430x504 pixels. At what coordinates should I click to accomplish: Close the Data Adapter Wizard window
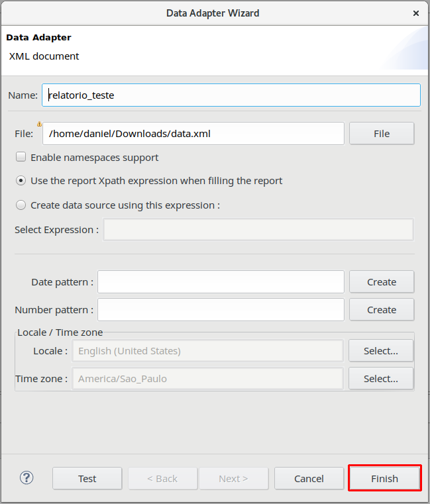pyautogui.click(x=415, y=13)
